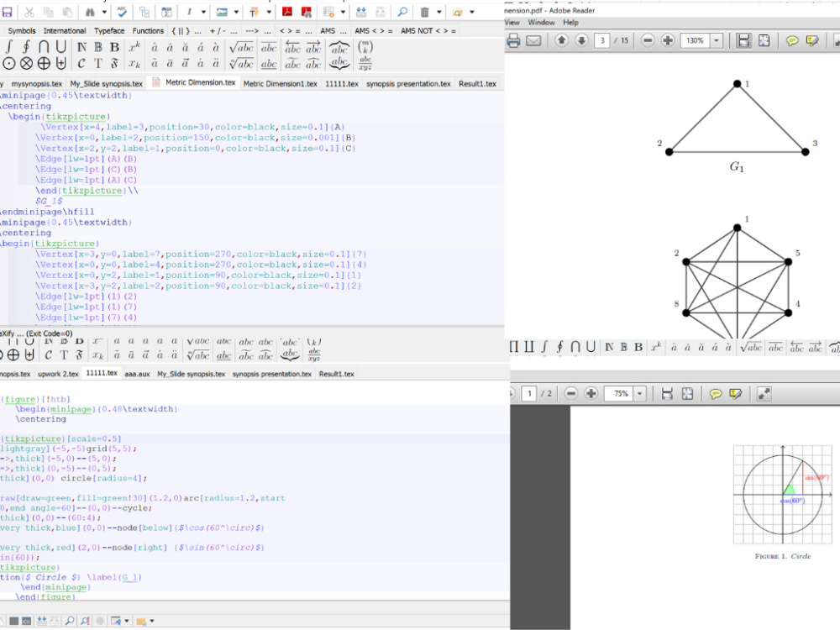Open the Window menu in Adobe Reader

coord(541,23)
